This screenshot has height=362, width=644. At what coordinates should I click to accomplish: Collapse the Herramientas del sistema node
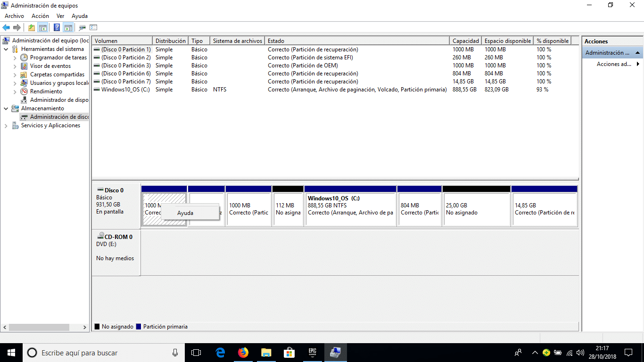point(6,49)
